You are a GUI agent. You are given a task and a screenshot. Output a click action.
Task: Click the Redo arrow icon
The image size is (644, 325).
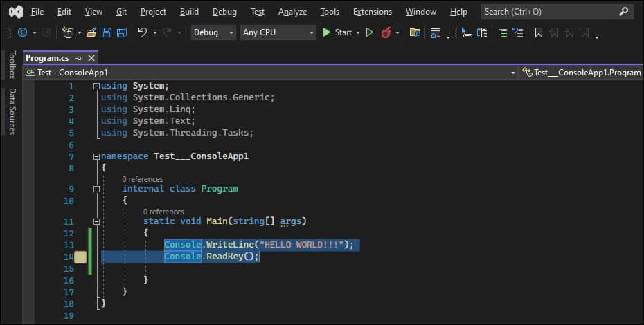(167, 32)
